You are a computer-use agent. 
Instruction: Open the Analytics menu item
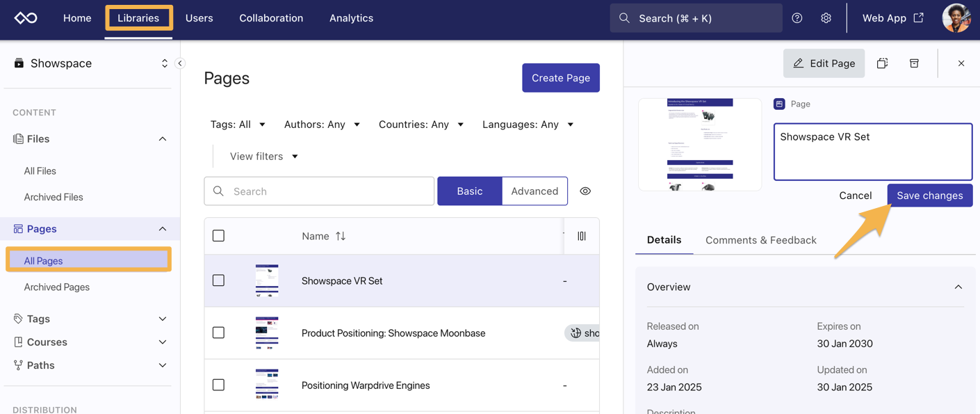(351, 18)
